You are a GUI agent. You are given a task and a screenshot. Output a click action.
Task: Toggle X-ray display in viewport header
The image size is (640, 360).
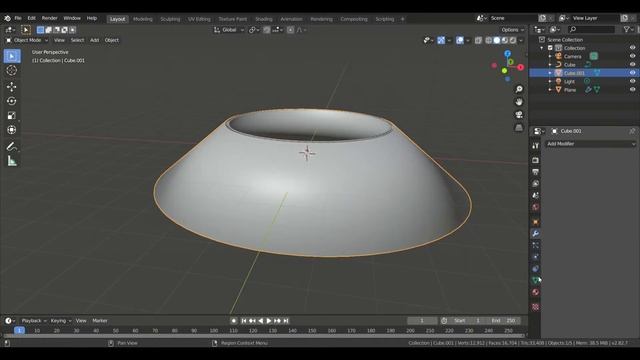(x=478, y=40)
